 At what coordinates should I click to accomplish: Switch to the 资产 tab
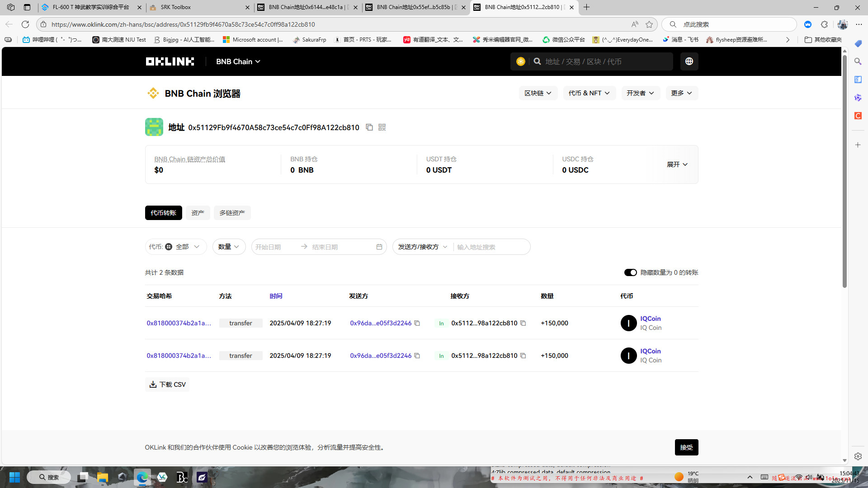point(198,213)
